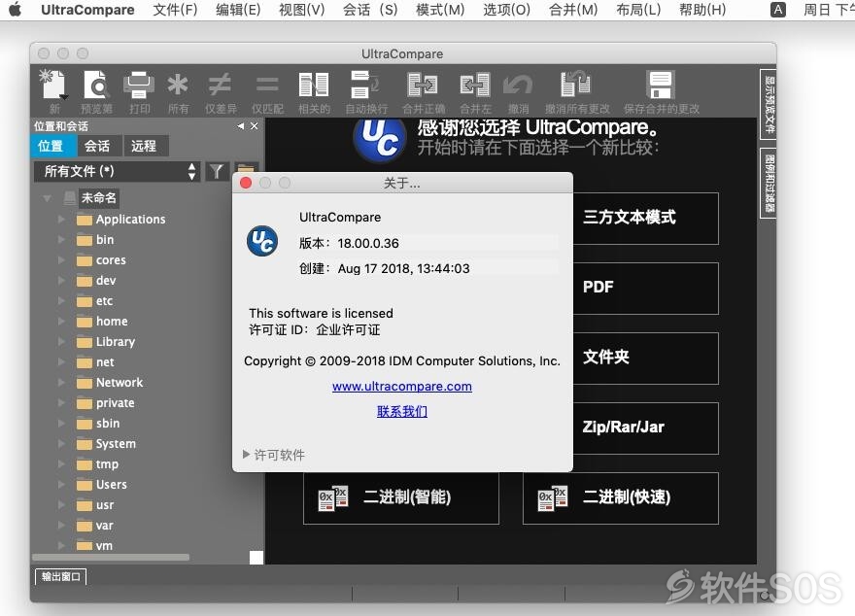Click the filter funnel icon

coord(217,171)
